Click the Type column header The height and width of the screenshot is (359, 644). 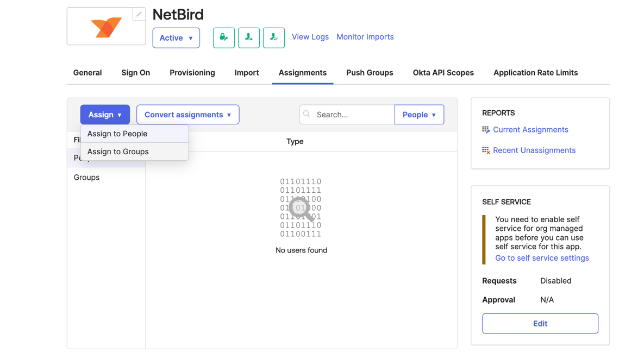click(x=295, y=142)
